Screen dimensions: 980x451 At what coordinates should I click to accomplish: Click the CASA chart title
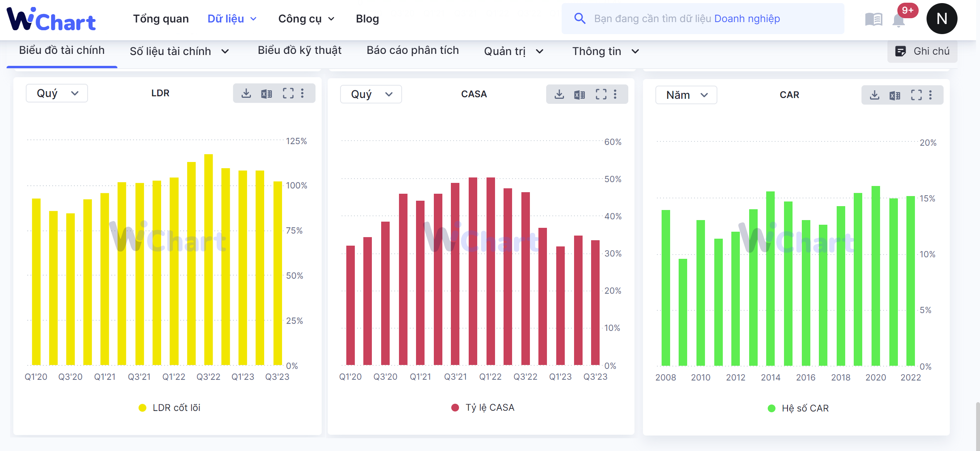474,94
